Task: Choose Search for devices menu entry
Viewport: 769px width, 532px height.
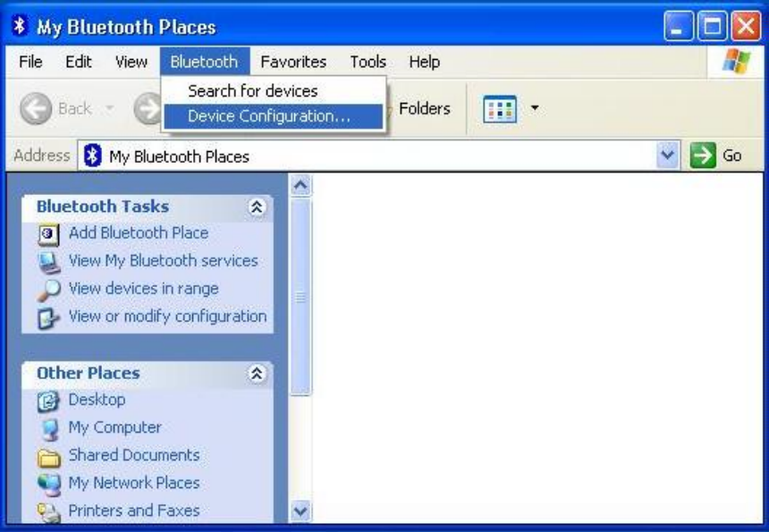Action: 273,91
